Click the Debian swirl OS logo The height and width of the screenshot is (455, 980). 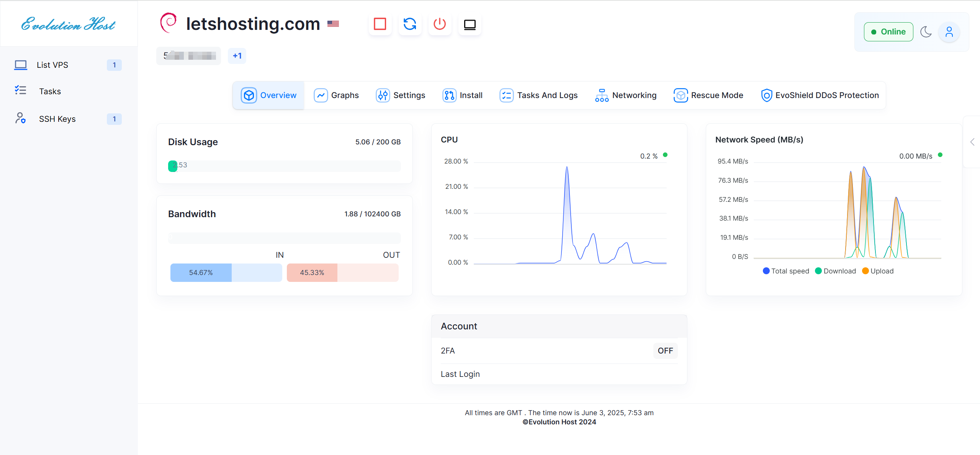(169, 23)
